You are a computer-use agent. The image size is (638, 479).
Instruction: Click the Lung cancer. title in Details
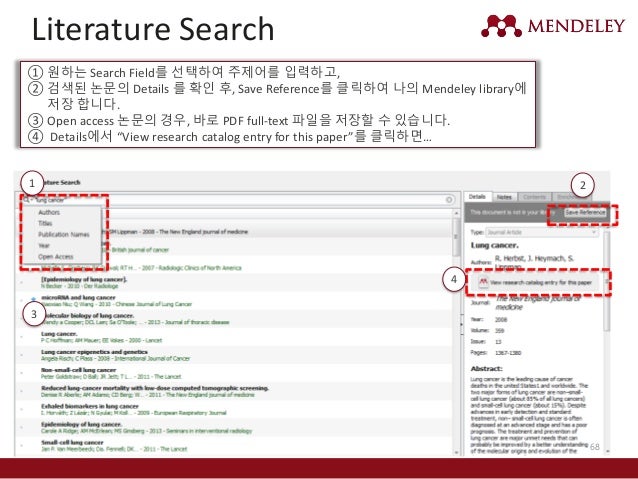494,245
